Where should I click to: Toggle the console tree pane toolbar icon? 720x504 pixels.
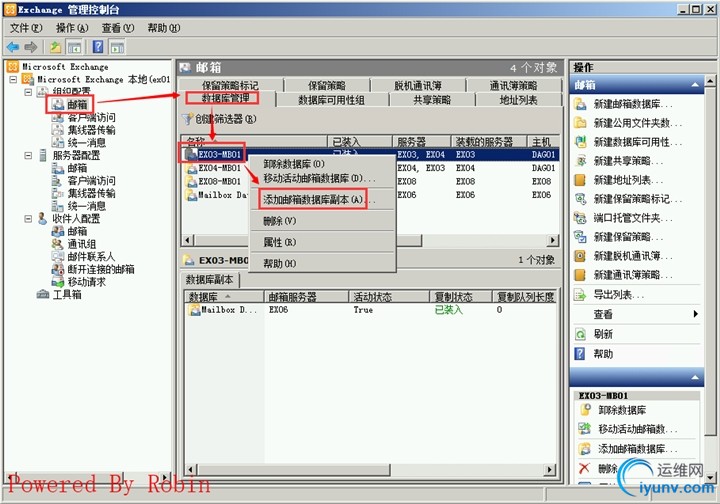pos(74,47)
